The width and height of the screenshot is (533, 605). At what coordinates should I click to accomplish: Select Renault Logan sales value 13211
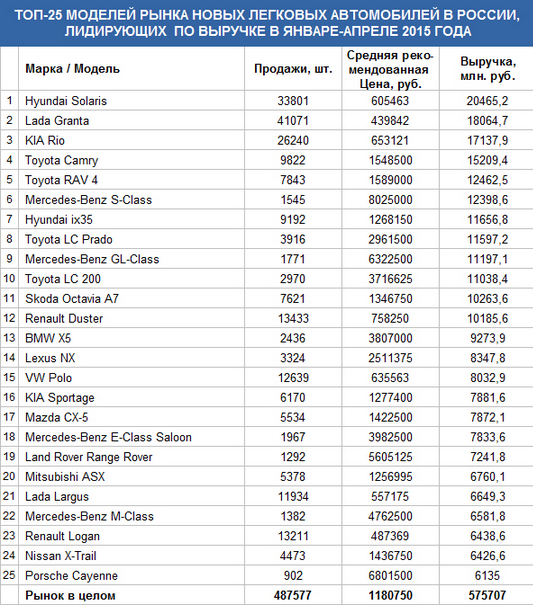(293, 536)
